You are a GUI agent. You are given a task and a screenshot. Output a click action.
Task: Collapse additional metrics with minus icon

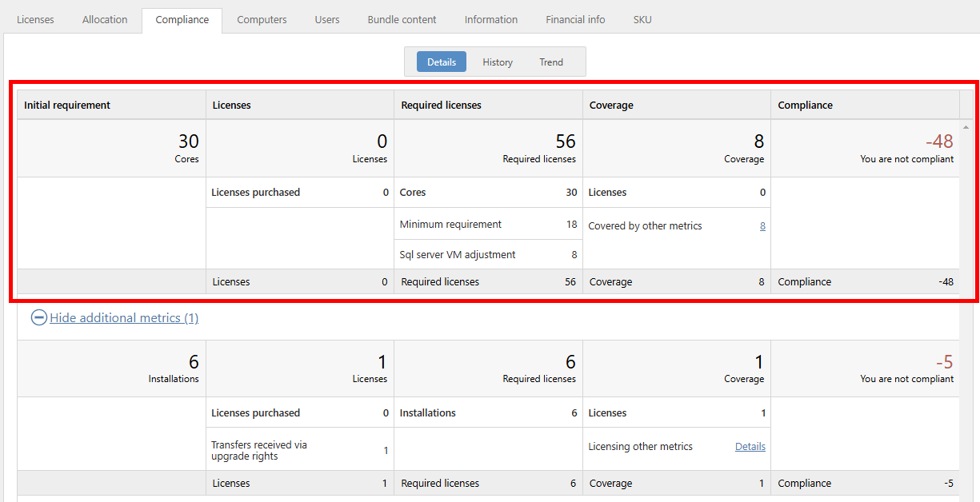click(39, 317)
